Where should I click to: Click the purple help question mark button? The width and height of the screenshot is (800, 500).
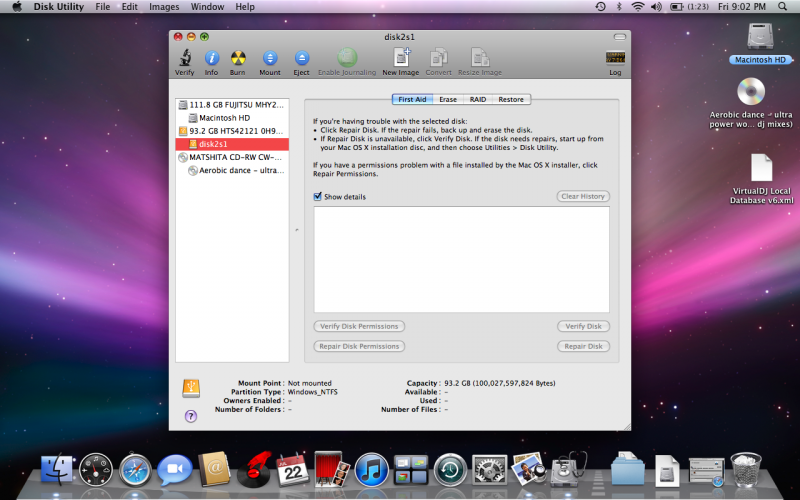[x=191, y=416]
